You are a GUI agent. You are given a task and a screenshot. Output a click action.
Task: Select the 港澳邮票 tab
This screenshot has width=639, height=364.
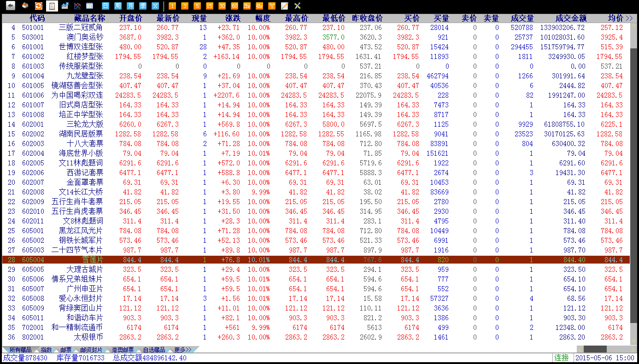pos(123,350)
